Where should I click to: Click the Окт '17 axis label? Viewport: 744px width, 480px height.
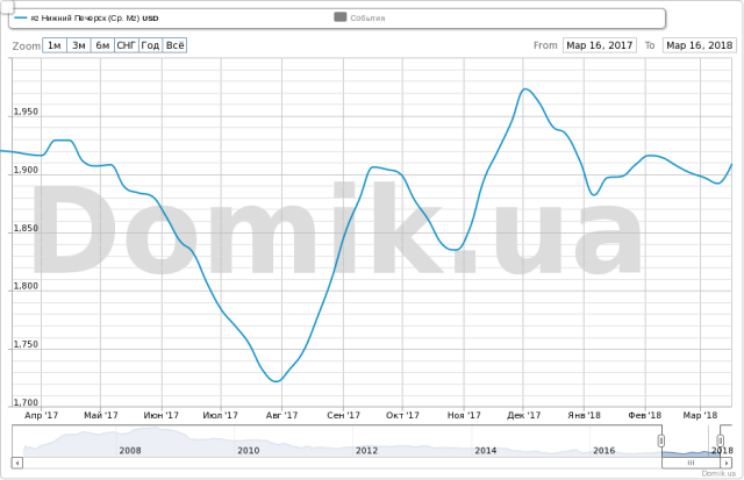point(402,415)
